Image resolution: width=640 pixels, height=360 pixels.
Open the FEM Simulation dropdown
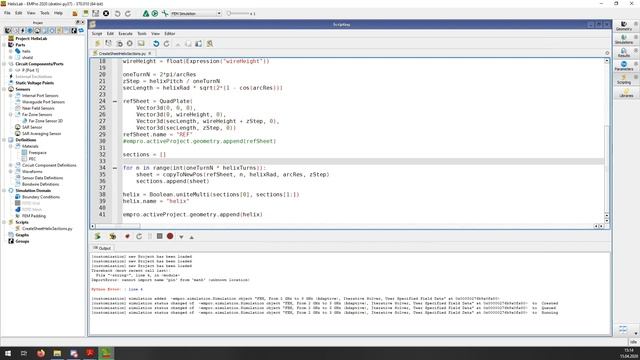196,13
